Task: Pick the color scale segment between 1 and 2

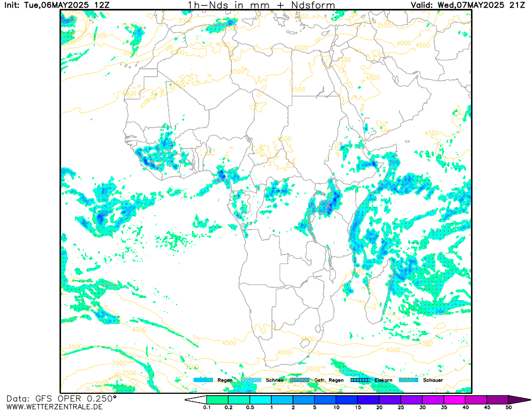Action: tap(282, 399)
